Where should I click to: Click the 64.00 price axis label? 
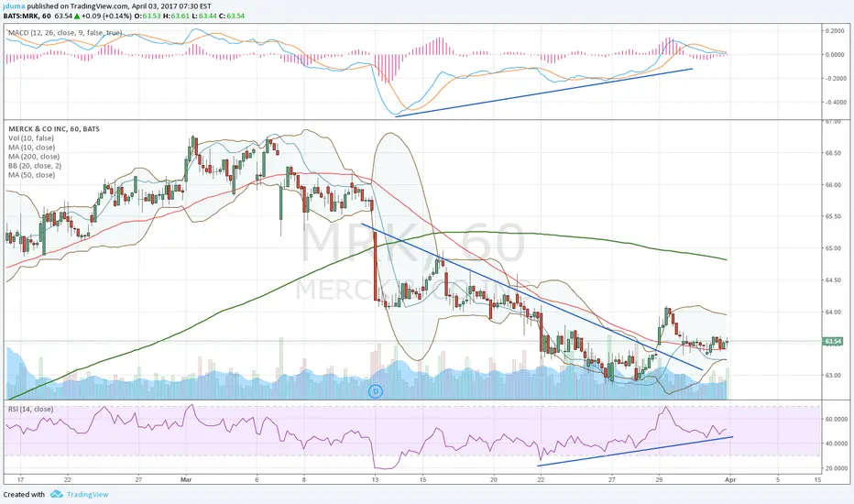(x=834, y=312)
